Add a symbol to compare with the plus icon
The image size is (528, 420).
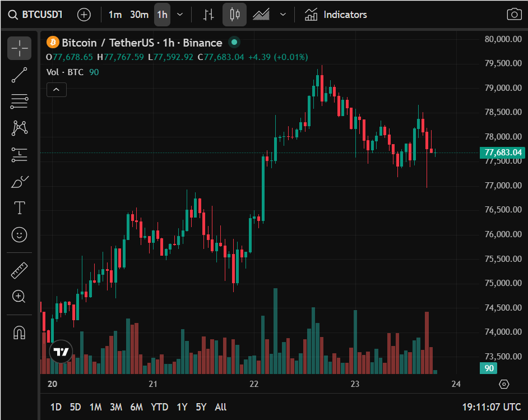click(x=84, y=15)
